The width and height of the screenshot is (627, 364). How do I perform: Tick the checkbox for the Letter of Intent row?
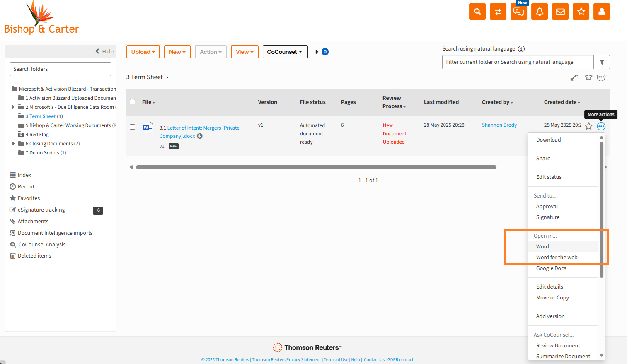coord(133,127)
